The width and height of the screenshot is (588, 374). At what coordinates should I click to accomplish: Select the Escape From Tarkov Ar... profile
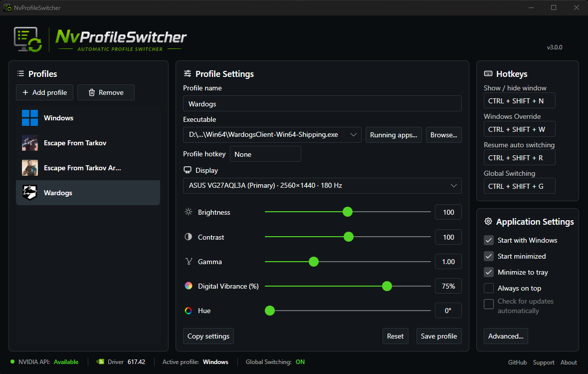tap(88, 168)
